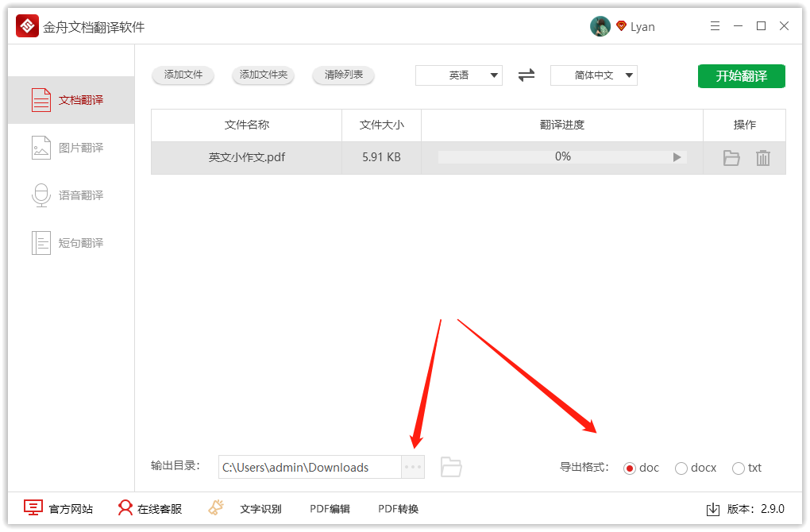The image size is (810, 532).
Task: Click the 文字识别 tool at the bottom
Action: point(262,508)
